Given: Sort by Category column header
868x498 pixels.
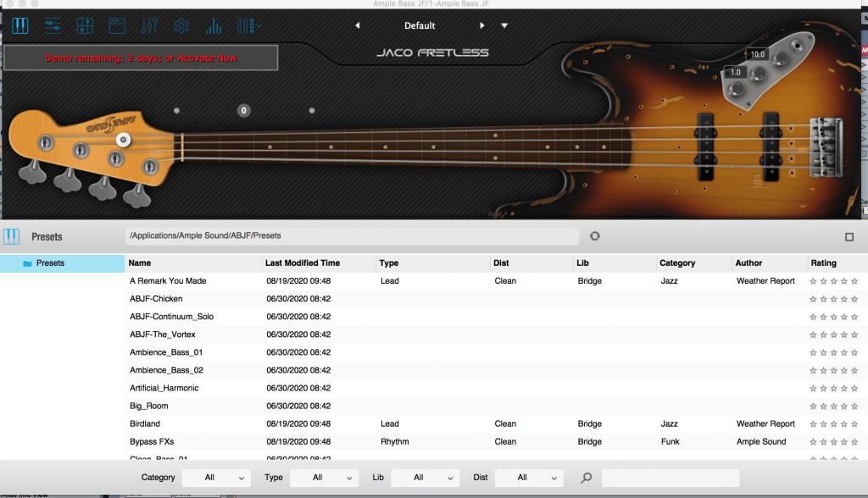Looking at the screenshot, I should pyautogui.click(x=677, y=263).
